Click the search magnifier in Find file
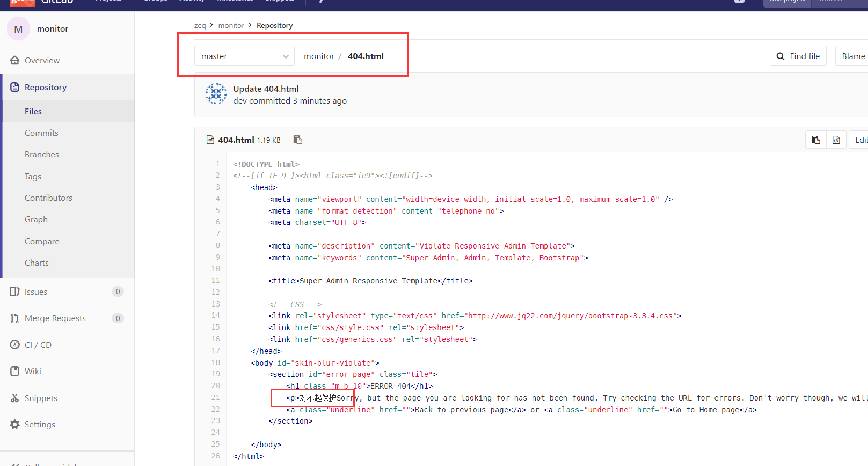The width and height of the screenshot is (868, 466). (x=781, y=56)
